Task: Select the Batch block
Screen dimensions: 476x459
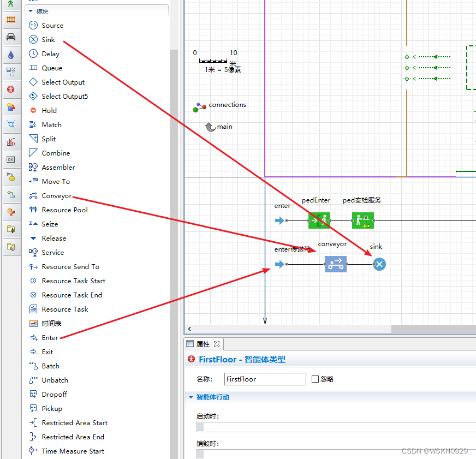Action: pos(44,366)
